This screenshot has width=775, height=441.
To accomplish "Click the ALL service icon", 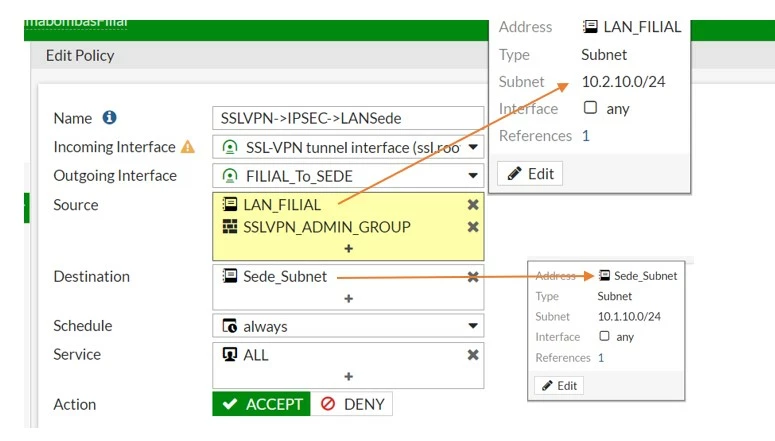I will (x=230, y=354).
